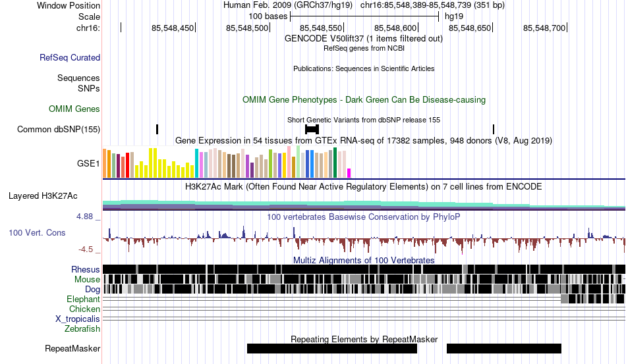The width and height of the screenshot is (626, 364).
Task: Click Short Genetic Variants from dbSNP title
Action: (364, 120)
